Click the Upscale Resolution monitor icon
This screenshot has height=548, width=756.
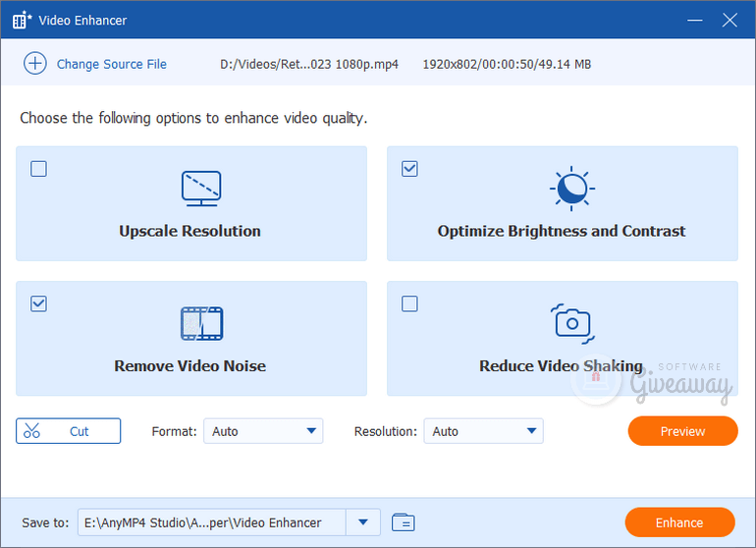pos(201,189)
